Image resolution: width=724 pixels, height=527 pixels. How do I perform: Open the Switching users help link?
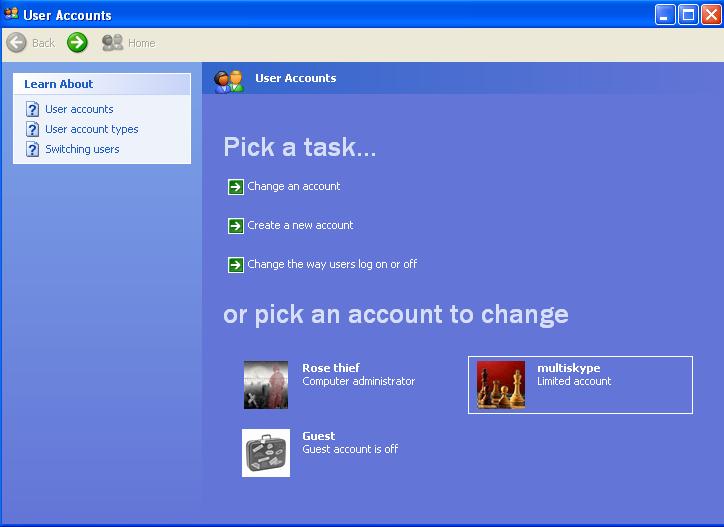point(82,149)
